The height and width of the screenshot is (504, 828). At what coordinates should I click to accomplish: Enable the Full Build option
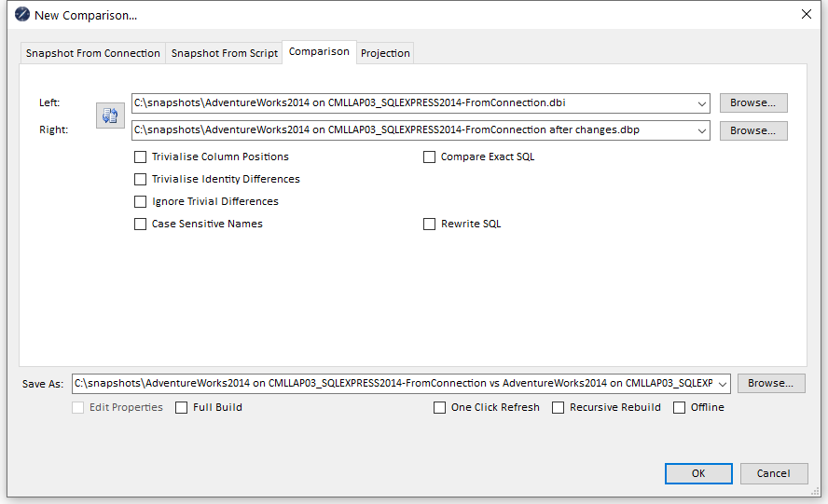[x=182, y=408]
